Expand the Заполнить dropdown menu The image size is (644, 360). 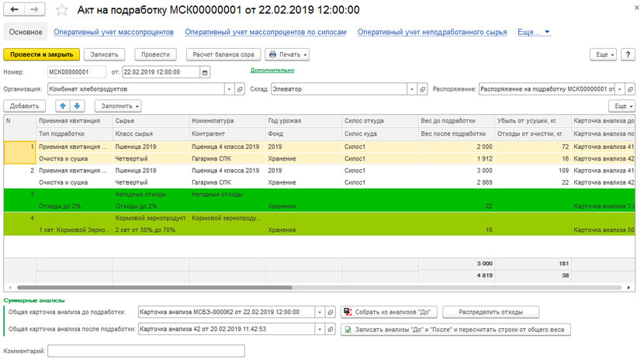[x=118, y=106]
